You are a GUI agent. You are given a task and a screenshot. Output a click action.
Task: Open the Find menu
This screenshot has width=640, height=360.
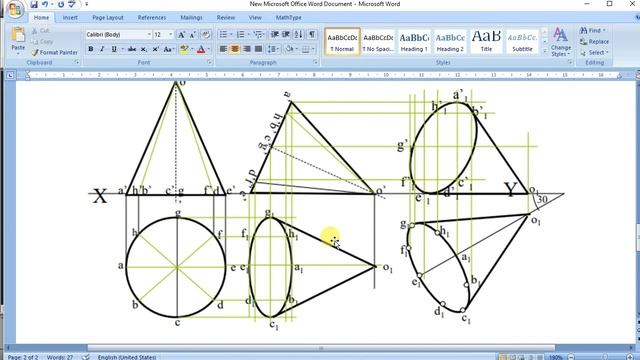tap(593, 31)
